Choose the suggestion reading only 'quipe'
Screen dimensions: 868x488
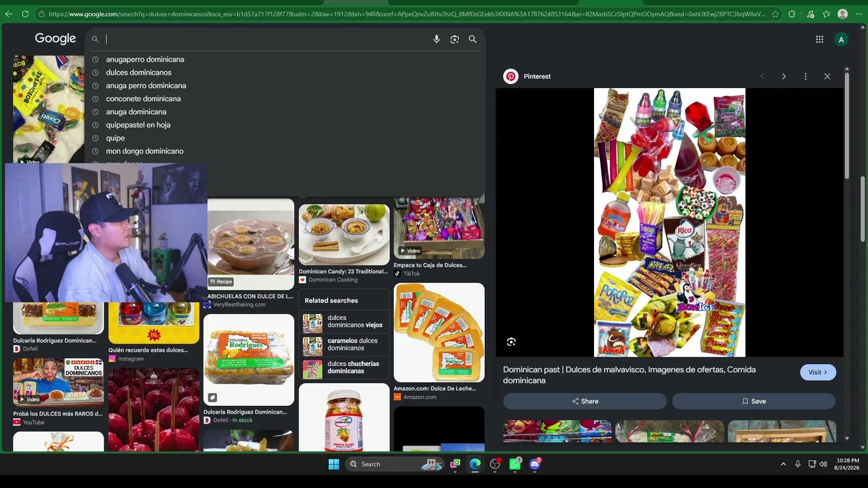[115, 138]
